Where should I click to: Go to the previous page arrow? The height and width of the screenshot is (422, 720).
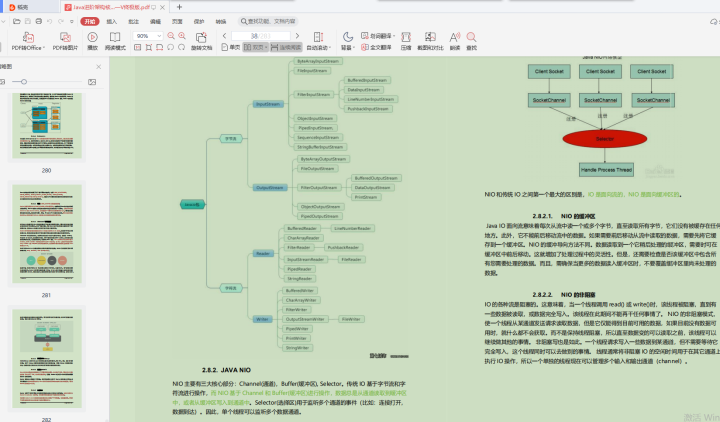[224, 36]
